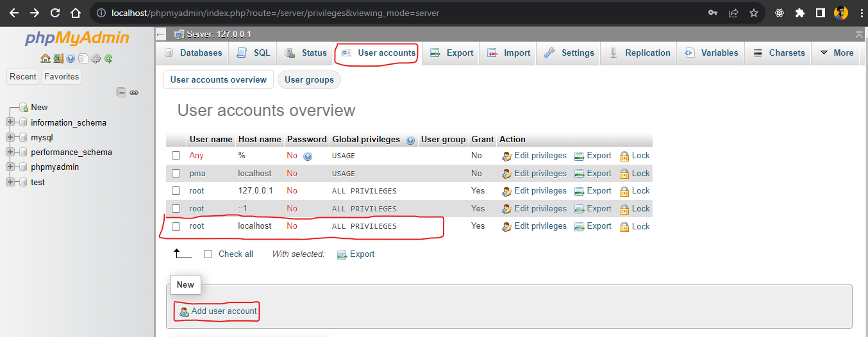Expand mysql database tree node
This screenshot has height=337, width=868.
point(10,137)
